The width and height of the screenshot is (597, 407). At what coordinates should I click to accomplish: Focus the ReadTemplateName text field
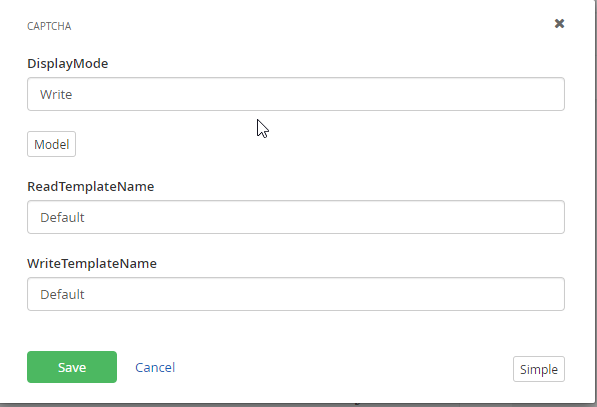tap(296, 217)
